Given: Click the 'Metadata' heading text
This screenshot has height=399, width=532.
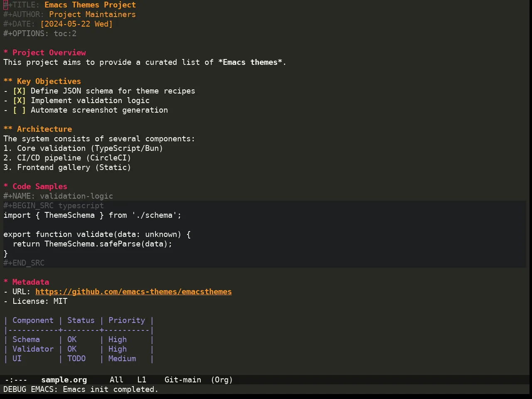Looking at the screenshot, I should pyautogui.click(x=31, y=282).
